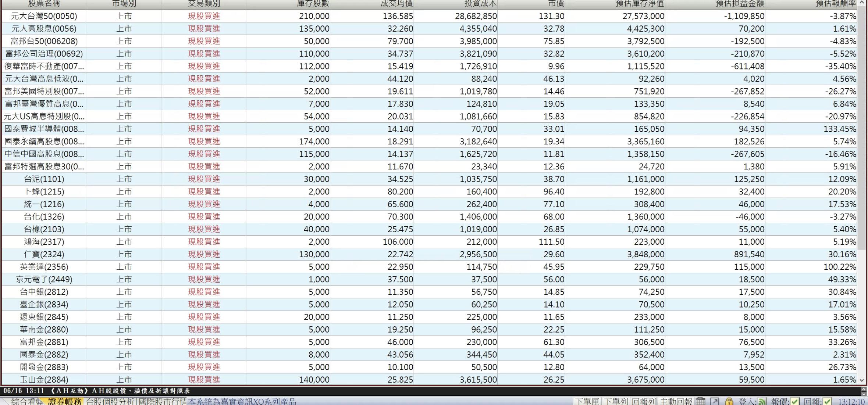The height and width of the screenshot is (405, 868).
Task: Sort by 庫存股數 column header
Action: point(288,4)
